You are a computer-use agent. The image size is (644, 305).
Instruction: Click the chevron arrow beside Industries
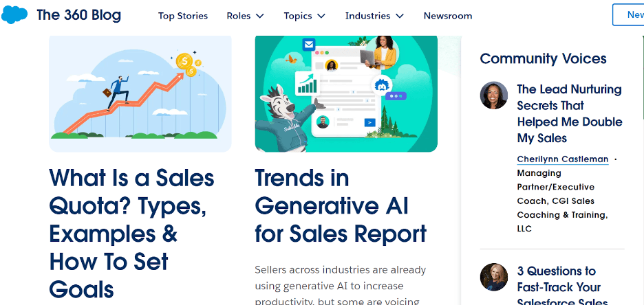[x=400, y=16]
